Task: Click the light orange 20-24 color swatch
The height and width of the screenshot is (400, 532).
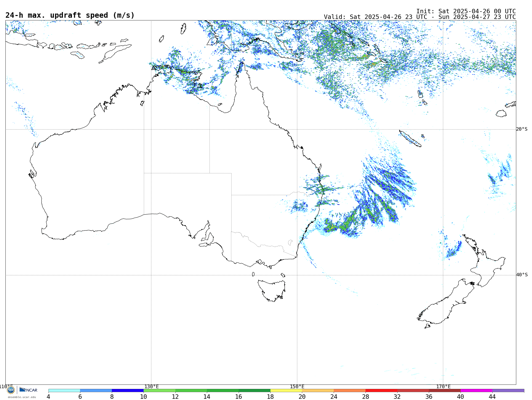Action: (x=318, y=391)
